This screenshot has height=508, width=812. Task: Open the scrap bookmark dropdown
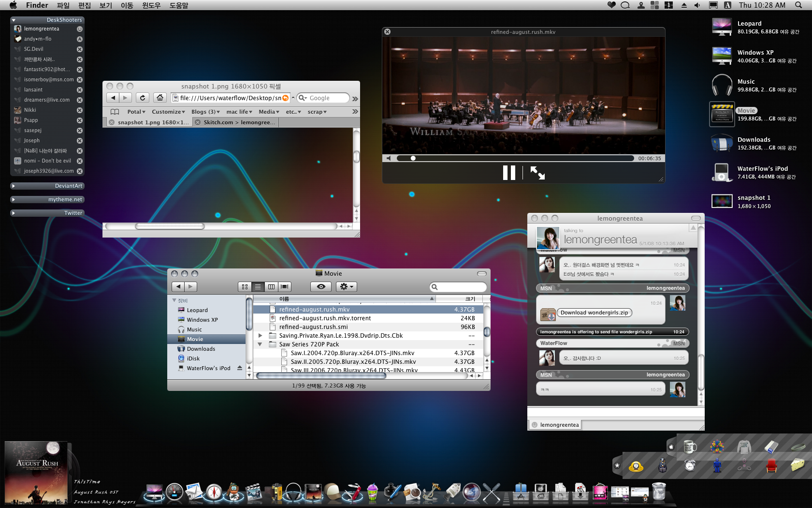317,112
